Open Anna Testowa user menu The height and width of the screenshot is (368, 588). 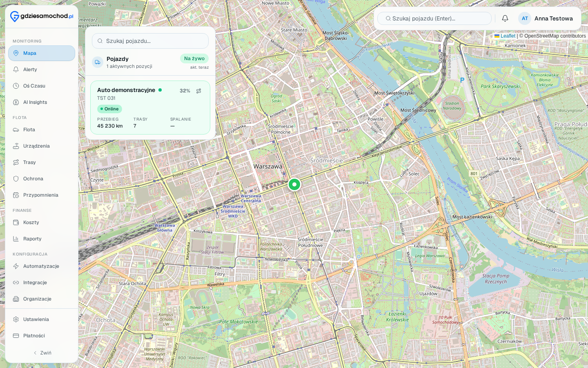click(x=546, y=18)
